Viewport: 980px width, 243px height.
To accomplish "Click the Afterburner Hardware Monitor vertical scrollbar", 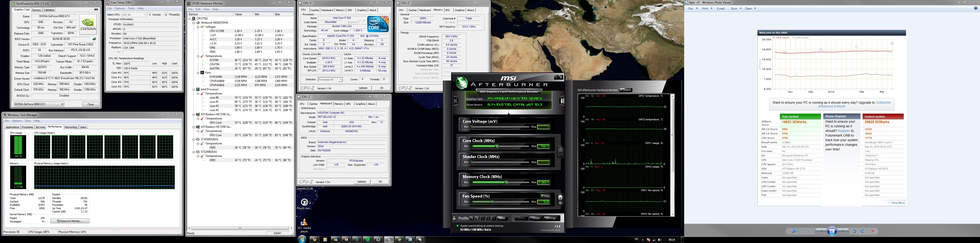I will [672, 155].
